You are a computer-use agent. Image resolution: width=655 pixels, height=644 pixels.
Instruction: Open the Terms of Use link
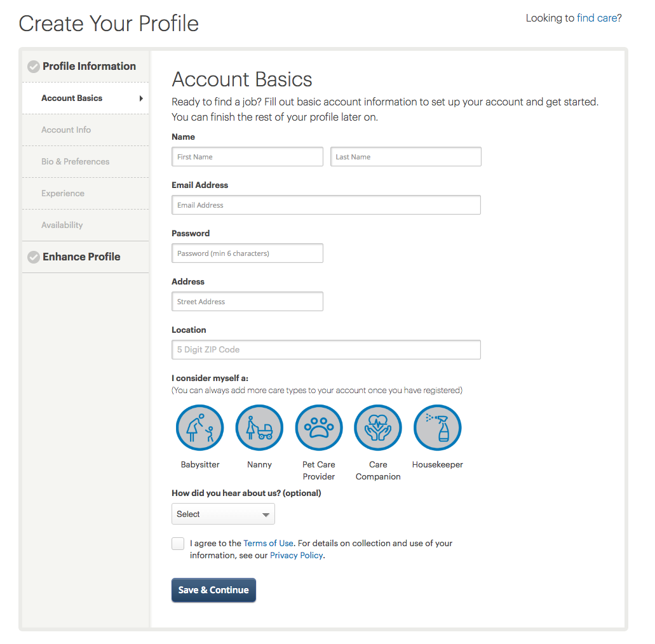pyautogui.click(x=268, y=544)
